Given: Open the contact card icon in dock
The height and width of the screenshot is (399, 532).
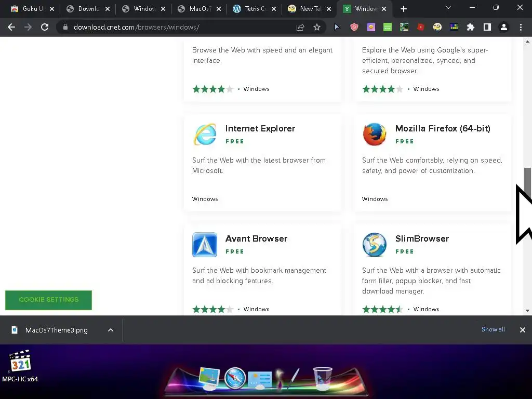Looking at the screenshot, I should click(x=260, y=380).
